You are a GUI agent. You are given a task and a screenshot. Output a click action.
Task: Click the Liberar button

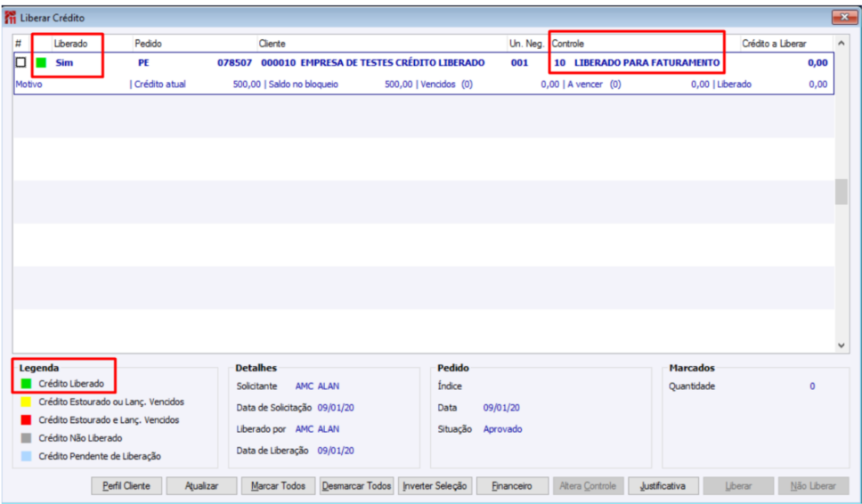(x=738, y=486)
